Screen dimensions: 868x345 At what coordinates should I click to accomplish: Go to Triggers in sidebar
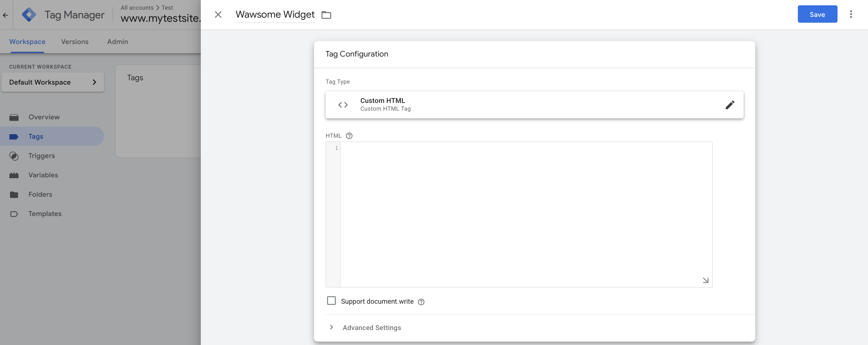point(41,156)
